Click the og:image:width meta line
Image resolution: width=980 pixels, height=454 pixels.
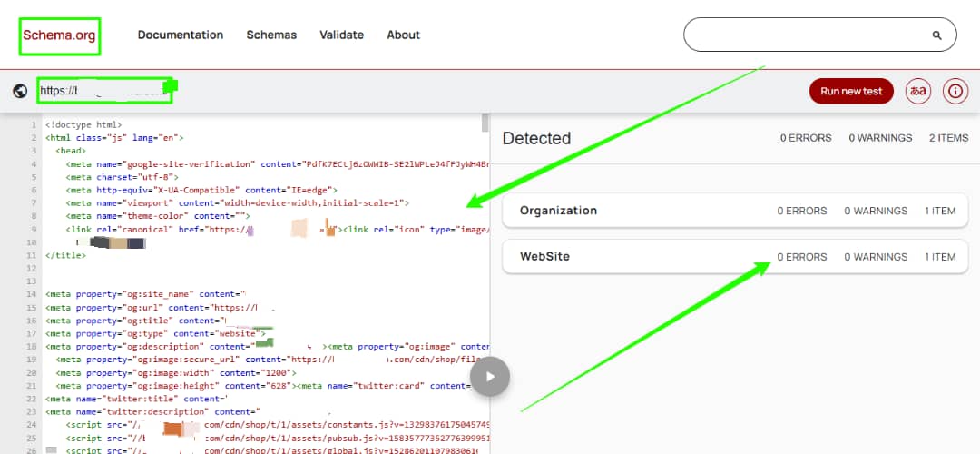(176, 372)
